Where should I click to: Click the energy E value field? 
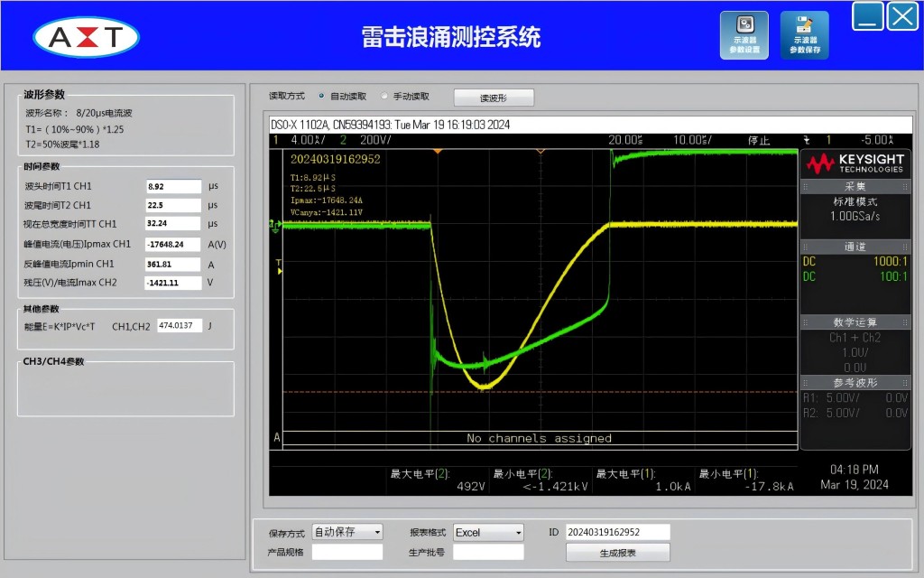[x=180, y=325]
